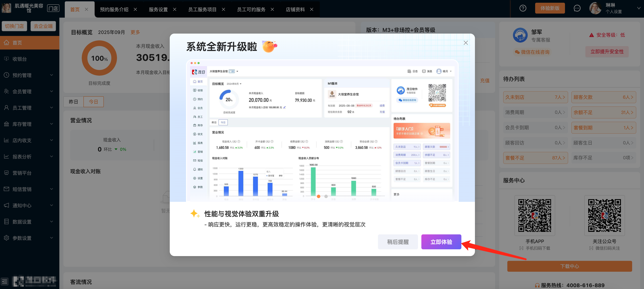
Task: Click the sidebar collapse icon at bottom-left
Action: click(5, 282)
